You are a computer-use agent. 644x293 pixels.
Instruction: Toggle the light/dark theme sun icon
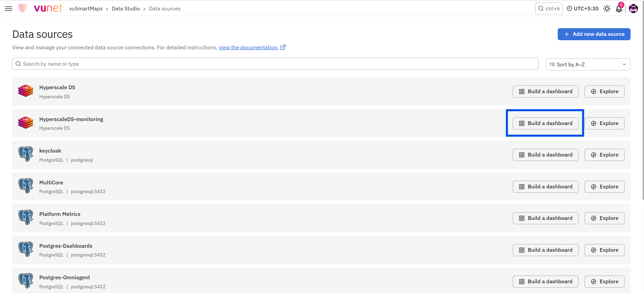pos(607,8)
